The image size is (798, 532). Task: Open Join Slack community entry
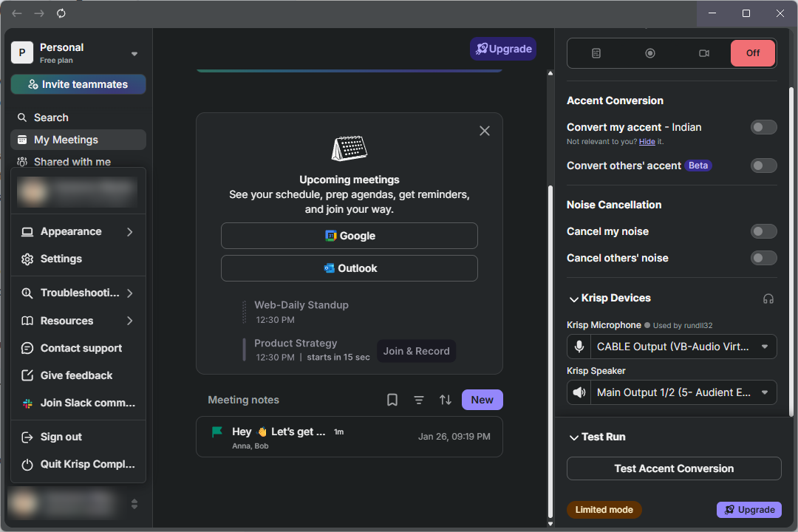pyautogui.click(x=78, y=403)
